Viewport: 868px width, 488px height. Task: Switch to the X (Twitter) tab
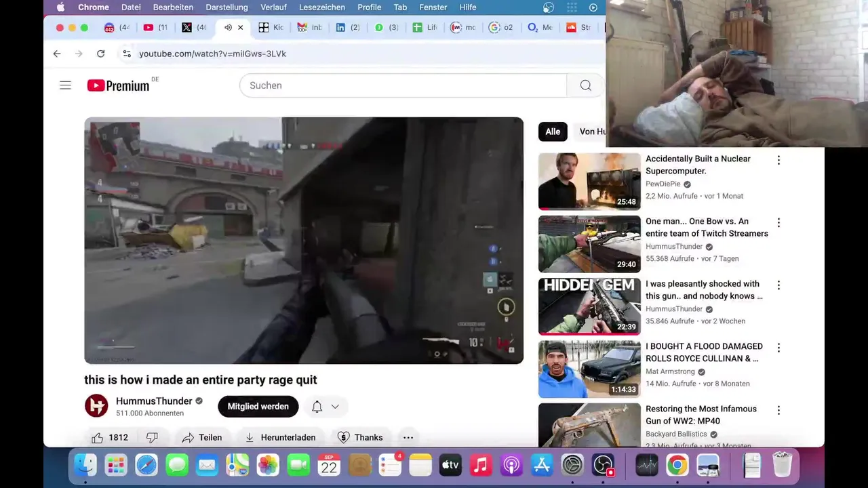tap(193, 28)
